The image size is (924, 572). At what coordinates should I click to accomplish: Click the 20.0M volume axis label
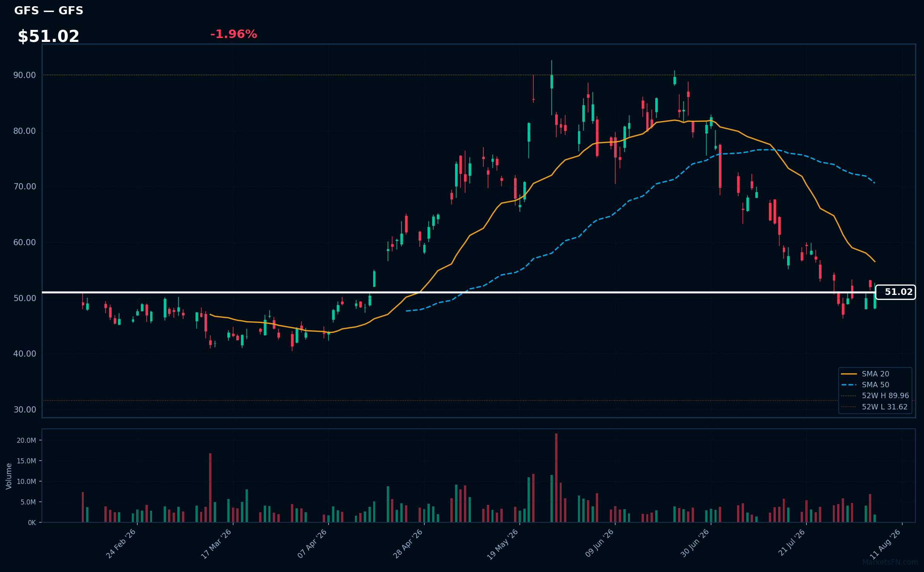click(26, 440)
